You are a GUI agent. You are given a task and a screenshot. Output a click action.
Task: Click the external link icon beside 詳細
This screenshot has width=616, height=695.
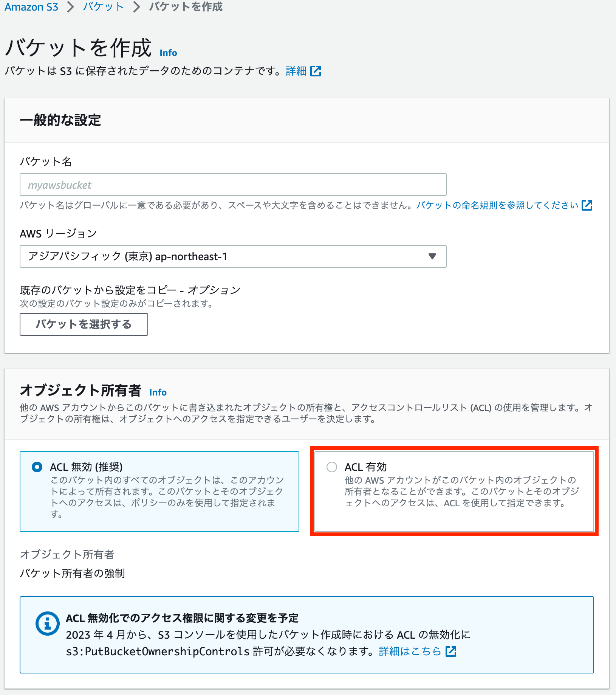coord(316,71)
